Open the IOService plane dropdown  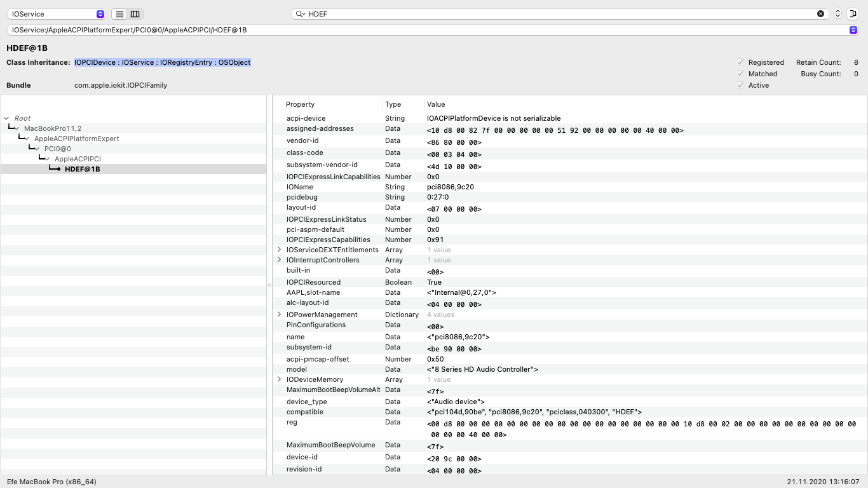(x=57, y=14)
